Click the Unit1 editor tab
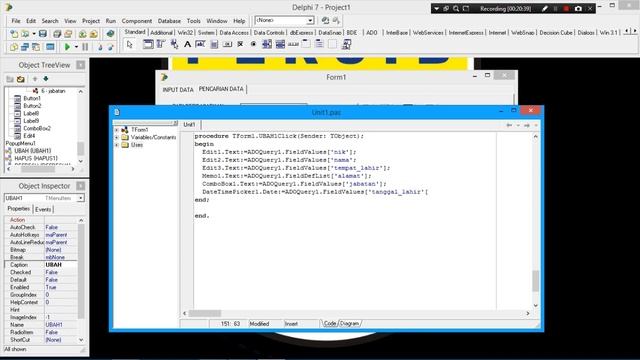This screenshot has height=360, width=640. [189, 124]
